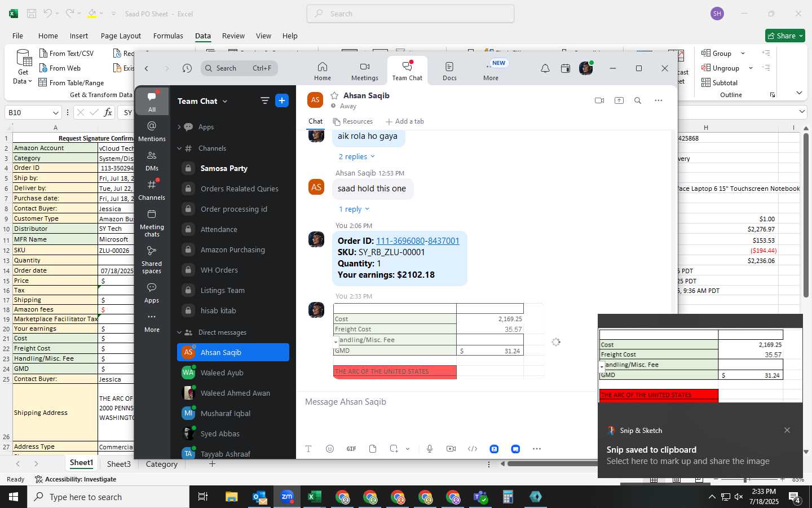
Task: Click the screenshot capture icon in the toolbar
Action: 394,449
